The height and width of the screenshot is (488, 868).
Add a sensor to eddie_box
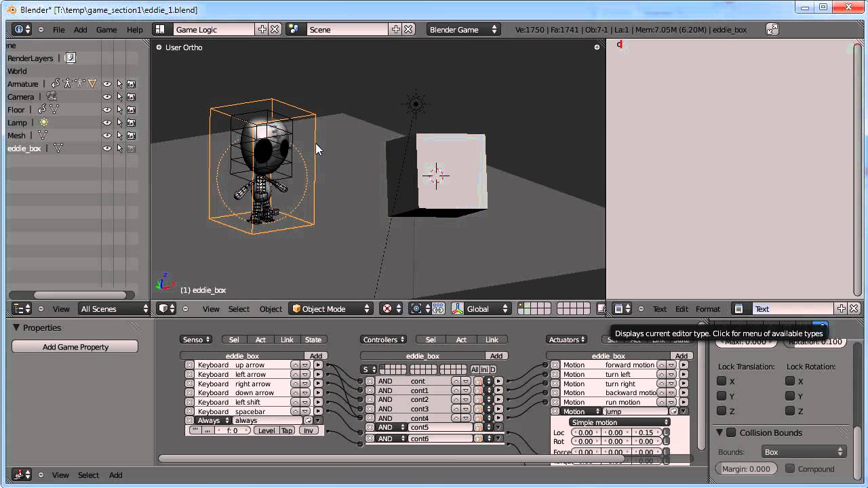click(316, 356)
